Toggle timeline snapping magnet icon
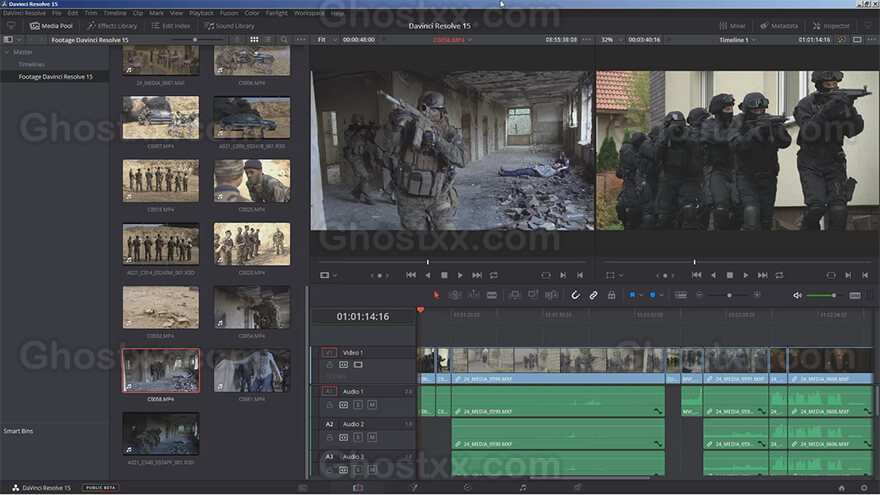 pyautogui.click(x=575, y=295)
